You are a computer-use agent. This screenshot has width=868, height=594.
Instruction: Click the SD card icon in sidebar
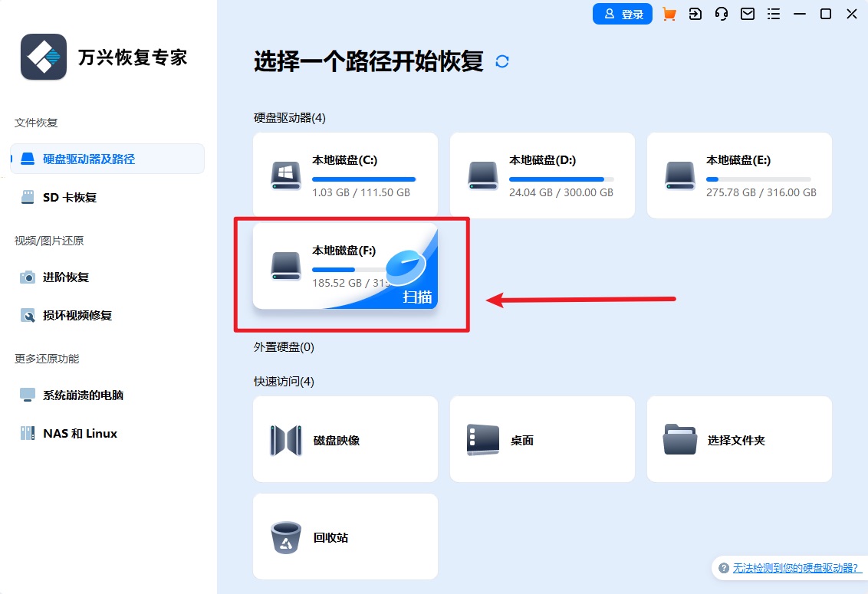pos(28,197)
